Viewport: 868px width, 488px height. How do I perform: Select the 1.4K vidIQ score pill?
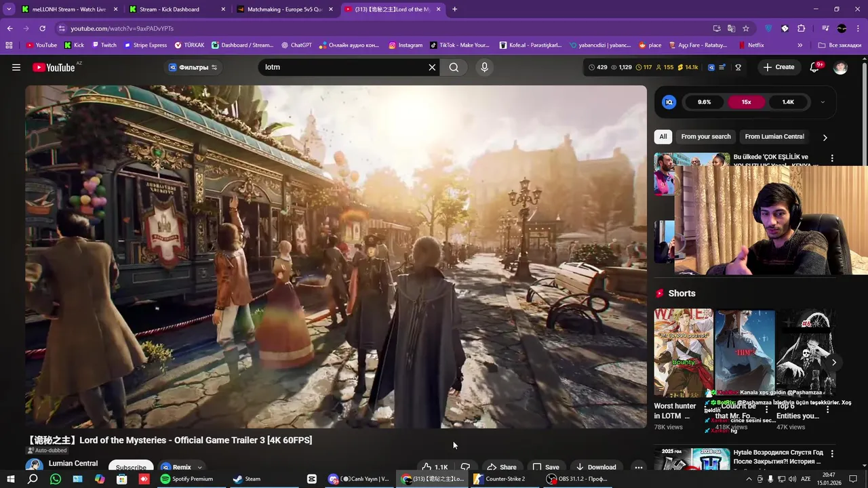click(x=788, y=102)
